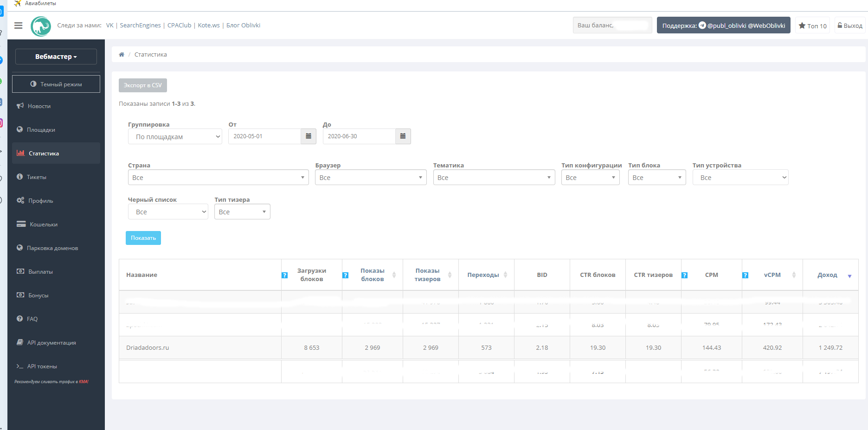The width and height of the screenshot is (868, 430).
Task: Click the mammoth logo icon
Action: click(41, 26)
